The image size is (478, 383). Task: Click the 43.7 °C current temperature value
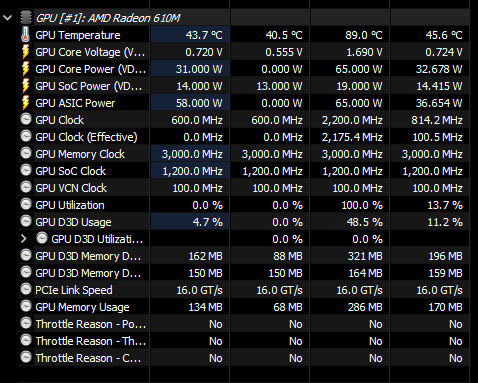[x=204, y=35]
